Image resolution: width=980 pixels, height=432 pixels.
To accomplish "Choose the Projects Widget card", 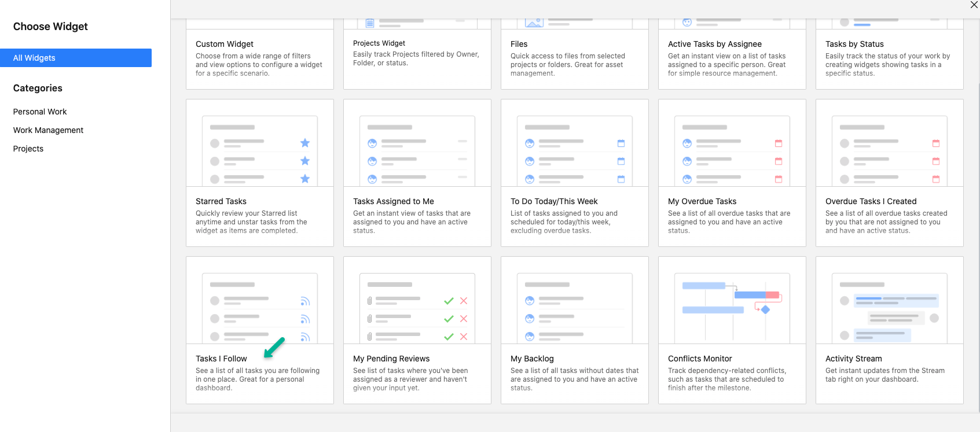I will [x=417, y=53].
